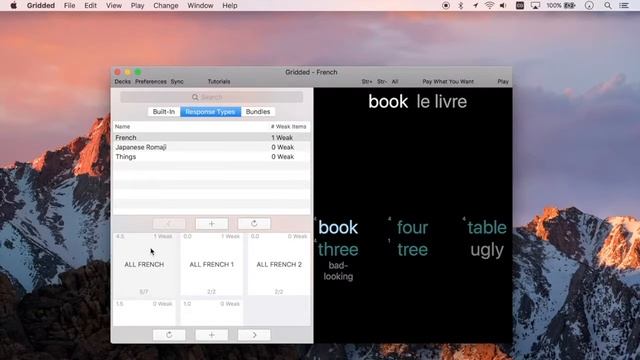The width and height of the screenshot is (640, 360).
Task: Click the light blue 'book' answer in the grid
Action: (338, 227)
